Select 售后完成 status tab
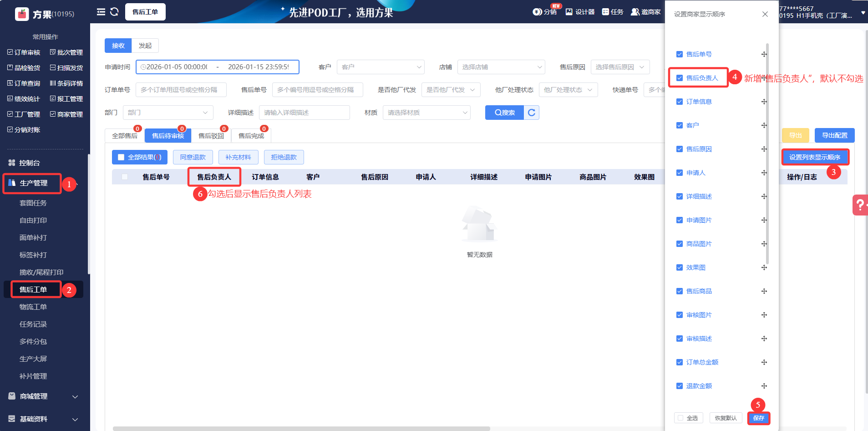Screen dimensions: 868x431 [x=251, y=136]
